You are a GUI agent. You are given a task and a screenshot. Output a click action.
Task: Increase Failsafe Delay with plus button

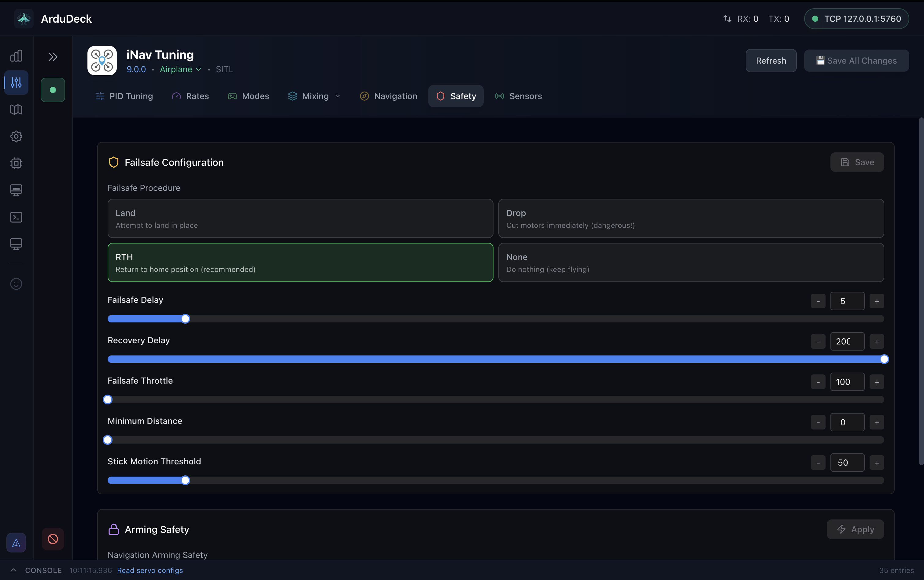point(877,302)
